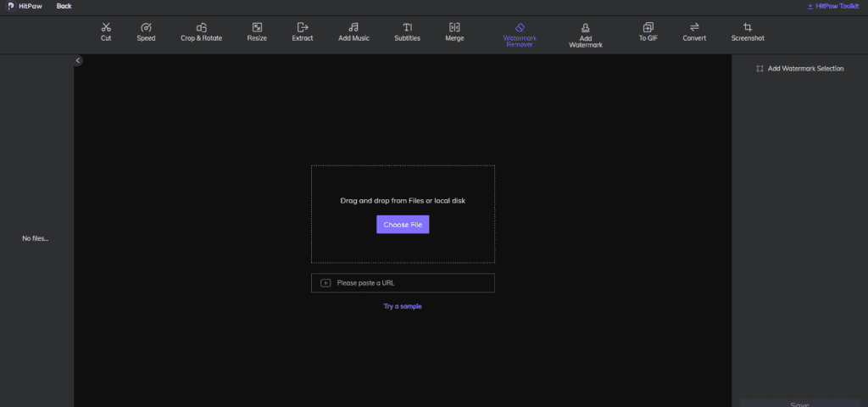Select the Convert tool
Image resolution: width=868 pixels, height=407 pixels.
pos(694,32)
